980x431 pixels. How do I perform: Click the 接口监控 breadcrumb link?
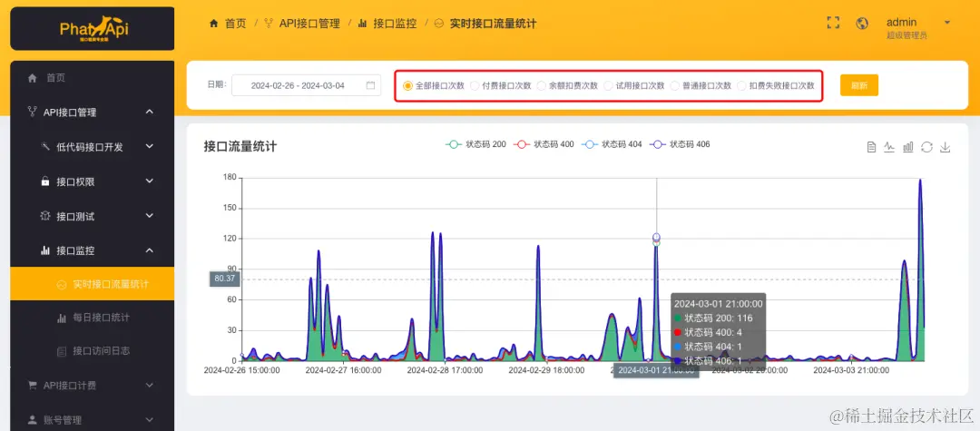click(x=395, y=24)
